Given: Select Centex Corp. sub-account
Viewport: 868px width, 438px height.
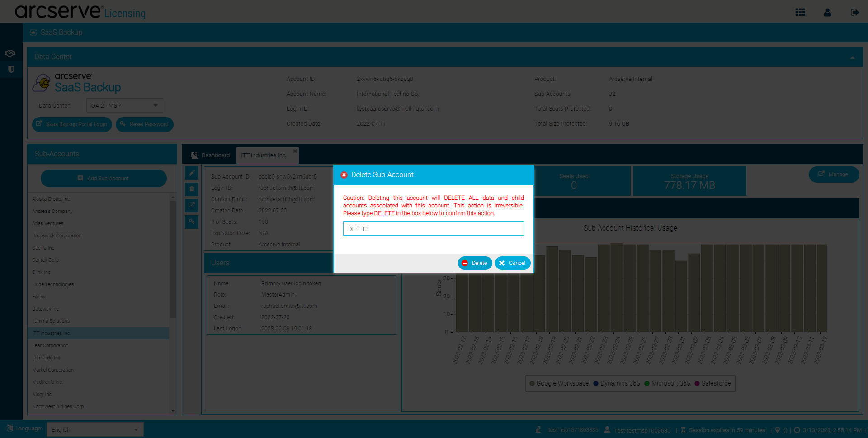Looking at the screenshot, I should click(x=98, y=260).
